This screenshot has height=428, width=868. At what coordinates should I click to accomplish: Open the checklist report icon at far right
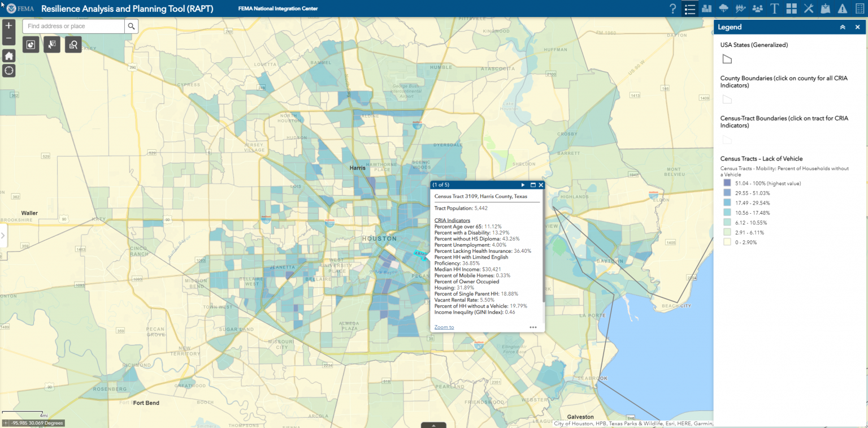pos(859,8)
